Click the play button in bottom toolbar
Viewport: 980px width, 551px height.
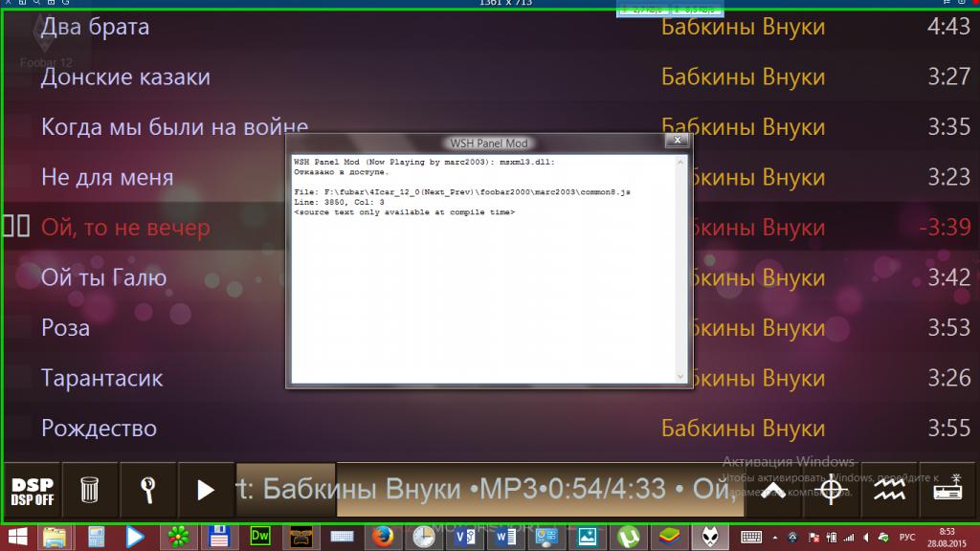pyautogui.click(x=206, y=491)
